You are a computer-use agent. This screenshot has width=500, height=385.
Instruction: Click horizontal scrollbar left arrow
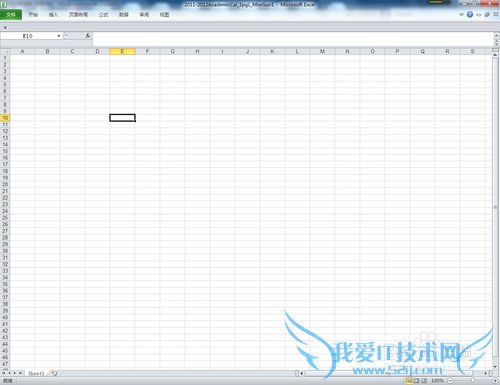(x=302, y=373)
